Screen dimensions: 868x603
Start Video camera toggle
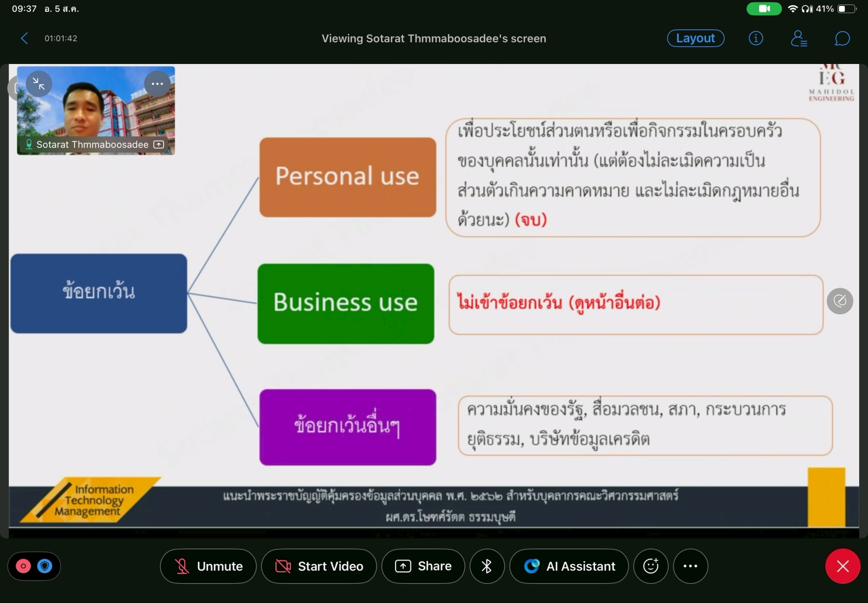pos(319,566)
